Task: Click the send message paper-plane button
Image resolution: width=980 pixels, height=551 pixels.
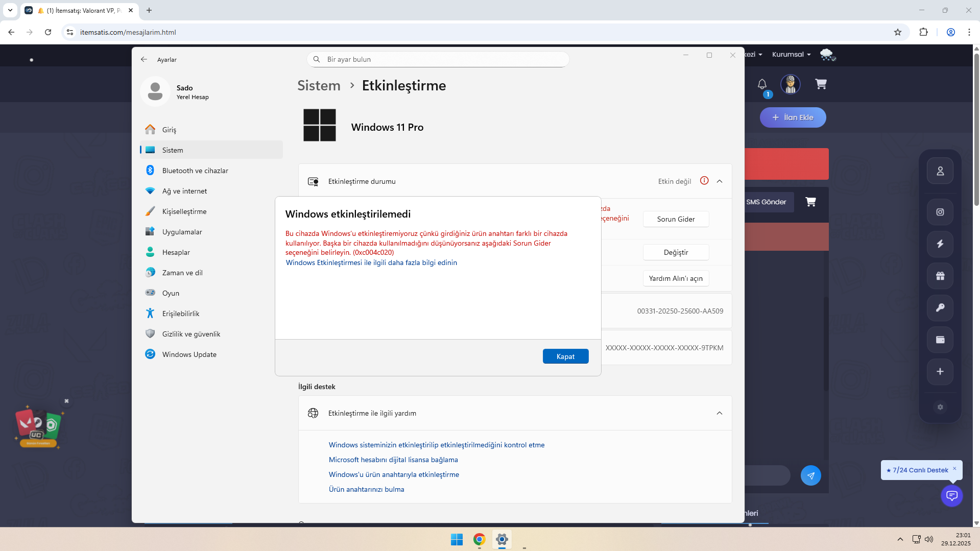Action: [x=810, y=475]
